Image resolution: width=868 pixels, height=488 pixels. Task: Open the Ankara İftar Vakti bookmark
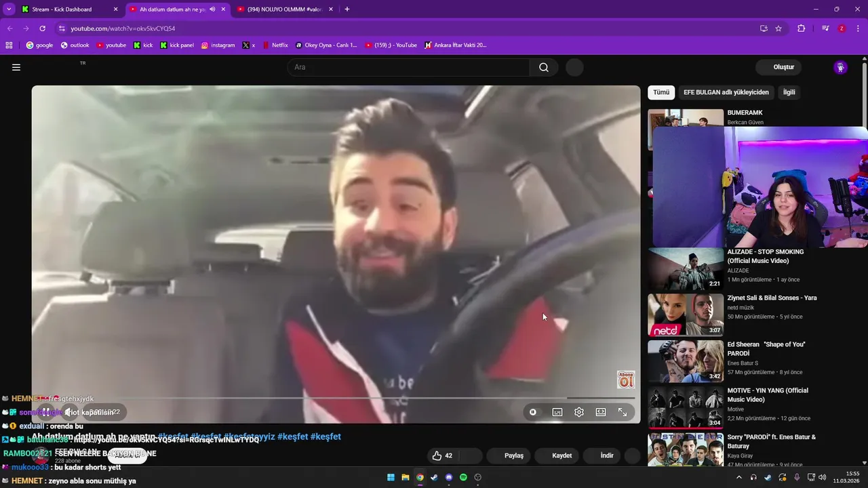[x=456, y=45]
